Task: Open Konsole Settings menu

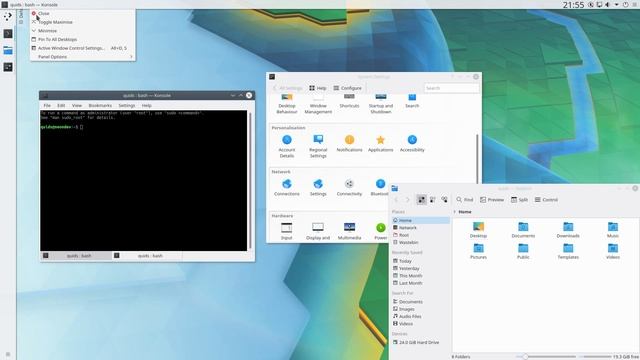Action: tap(127, 105)
